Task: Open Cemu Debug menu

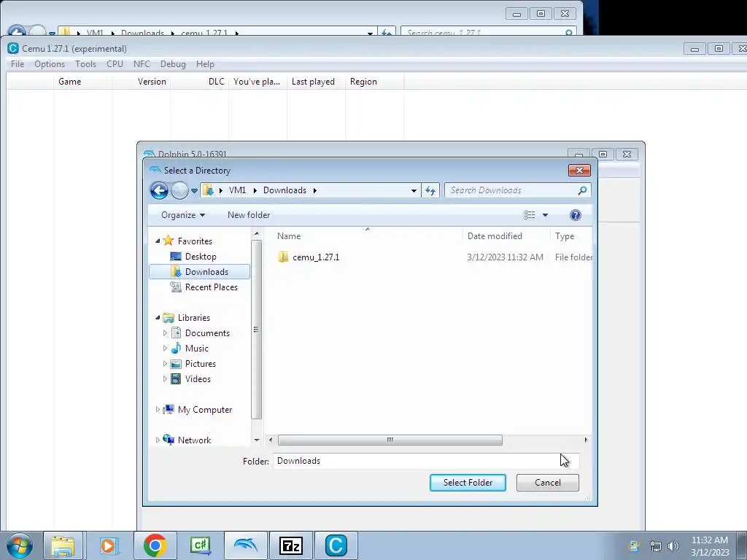Action: click(x=173, y=64)
